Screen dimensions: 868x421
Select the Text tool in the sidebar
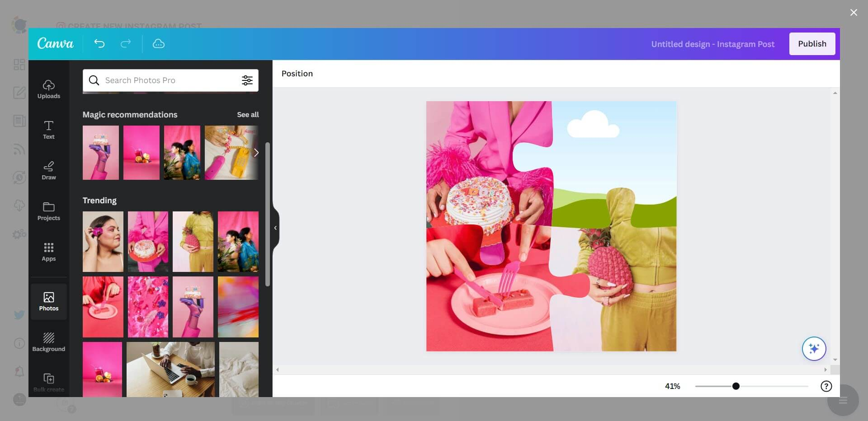point(48,130)
